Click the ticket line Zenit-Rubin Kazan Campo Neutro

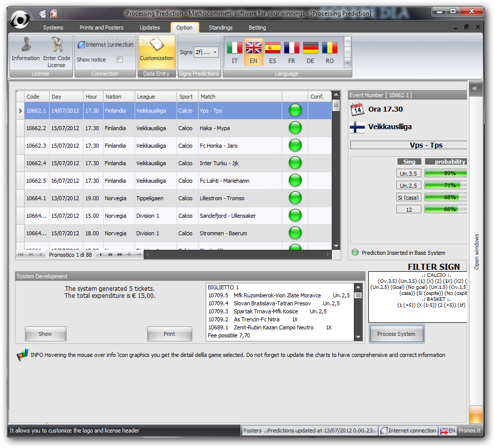[270, 327]
